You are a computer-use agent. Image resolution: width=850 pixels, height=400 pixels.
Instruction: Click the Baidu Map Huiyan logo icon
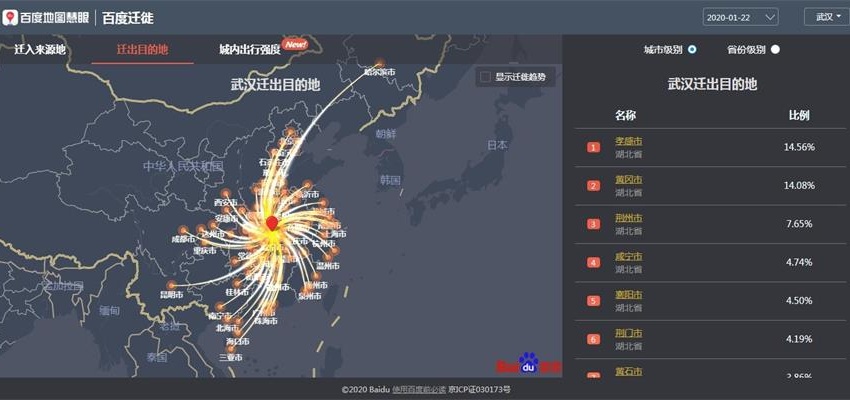[10, 17]
